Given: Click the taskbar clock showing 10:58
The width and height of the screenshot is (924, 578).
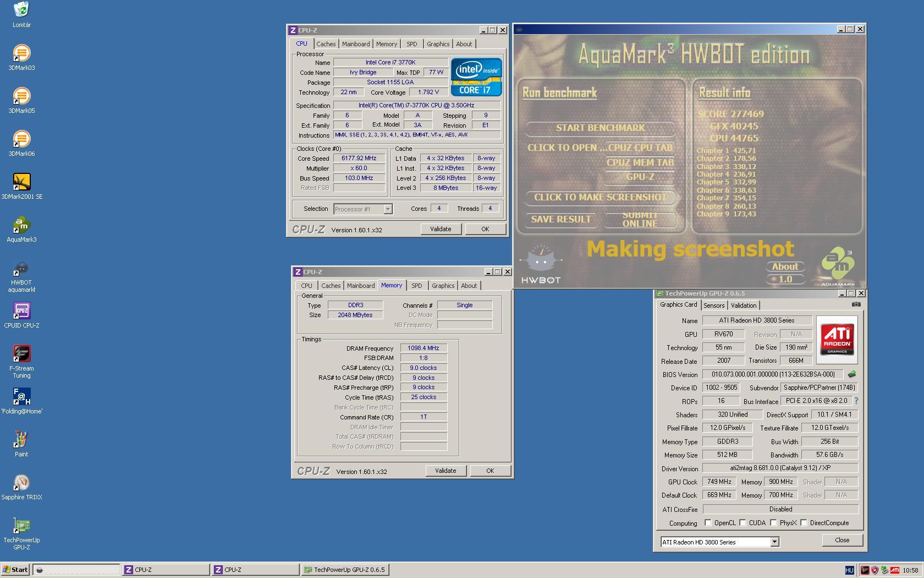Looking at the screenshot, I should point(910,570).
